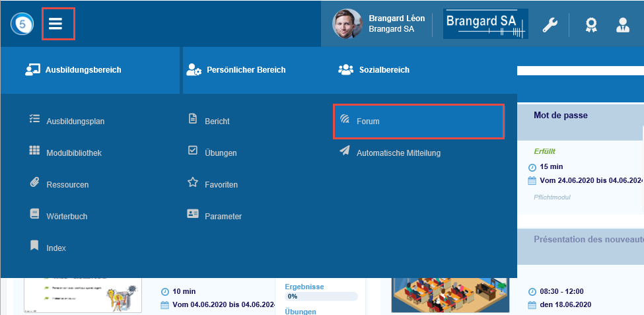Click the round logo with number 5

coord(21,24)
